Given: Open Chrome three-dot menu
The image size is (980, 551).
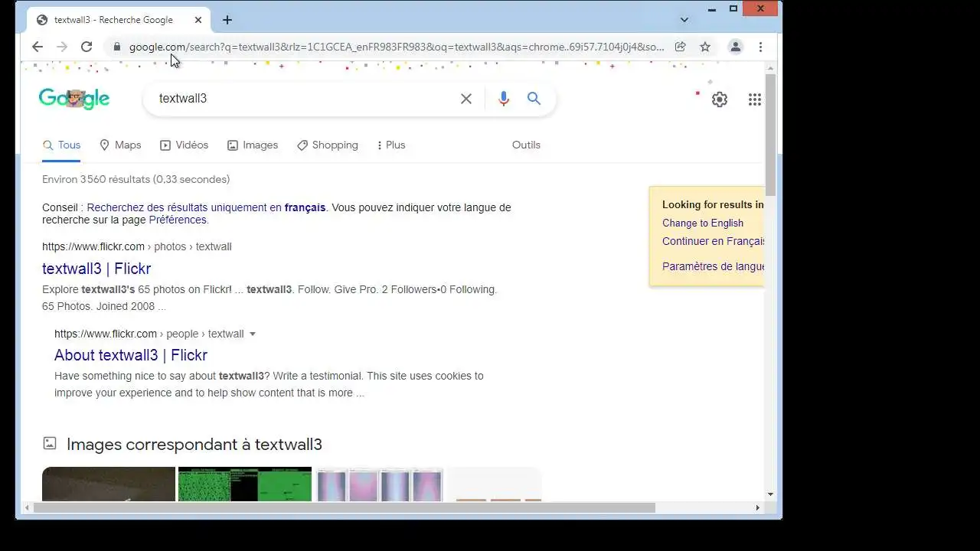Looking at the screenshot, I should [x=760, y=47].
